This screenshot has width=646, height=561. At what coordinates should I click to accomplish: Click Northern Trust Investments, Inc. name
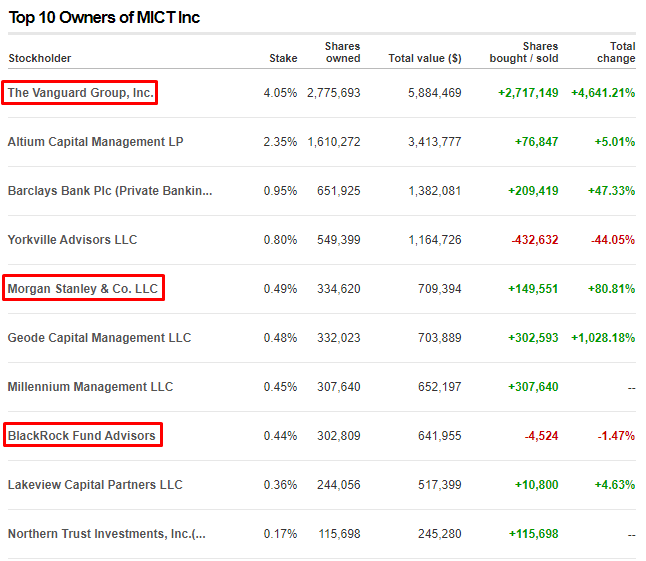[x=107, y=534]
